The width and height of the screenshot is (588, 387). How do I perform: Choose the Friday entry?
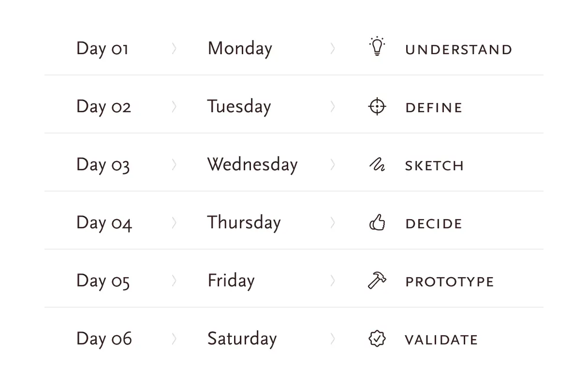click(x=231, y=281)
